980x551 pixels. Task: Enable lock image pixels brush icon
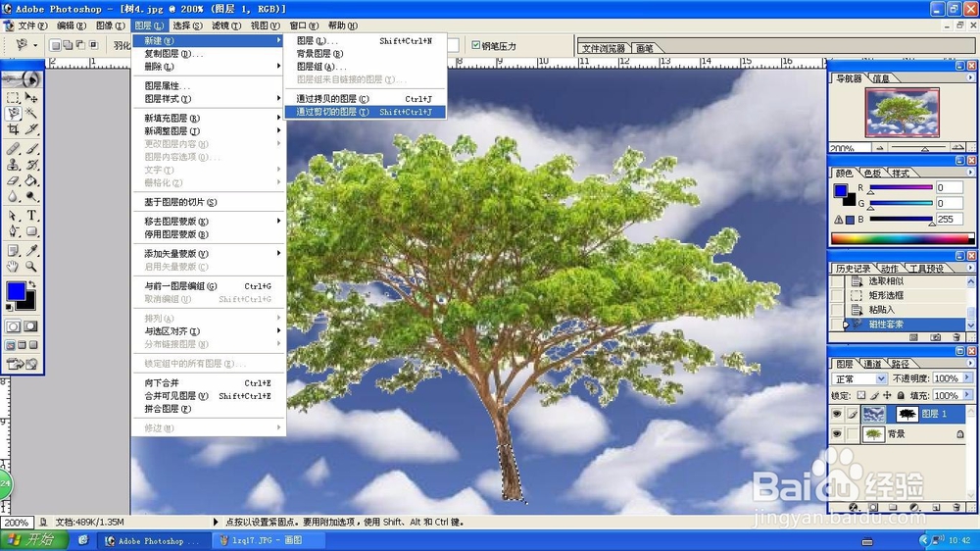pyautogui.click(x=874, y=395)
